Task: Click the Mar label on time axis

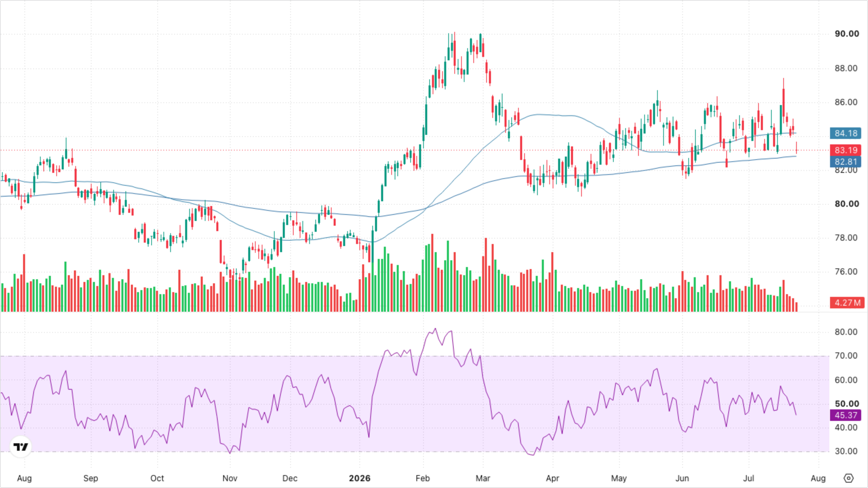Action: [x=483, y=479]
